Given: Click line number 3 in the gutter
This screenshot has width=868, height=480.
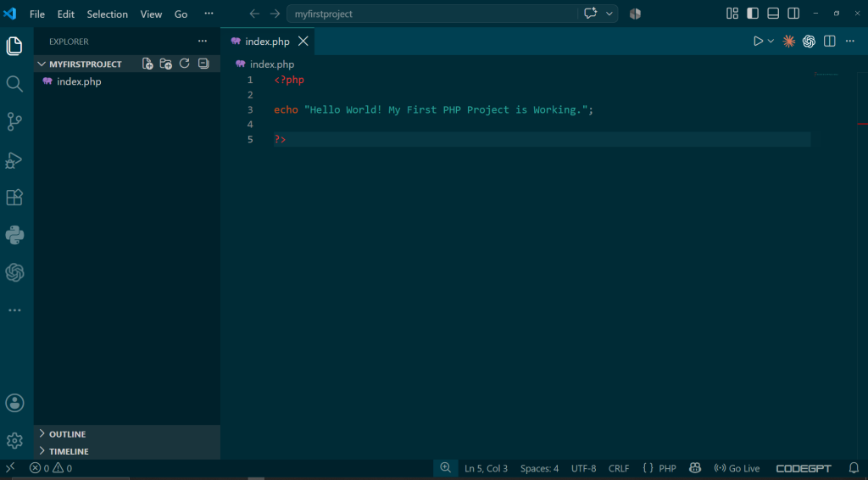Looking at the screenshot, I should [250, 109].
